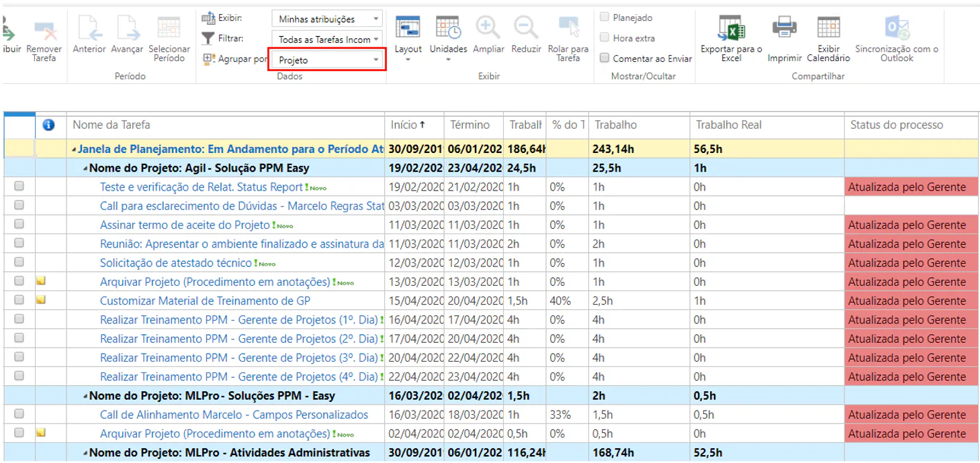Open Customizar Material de Treinamento de GP task

coord(205,301)
